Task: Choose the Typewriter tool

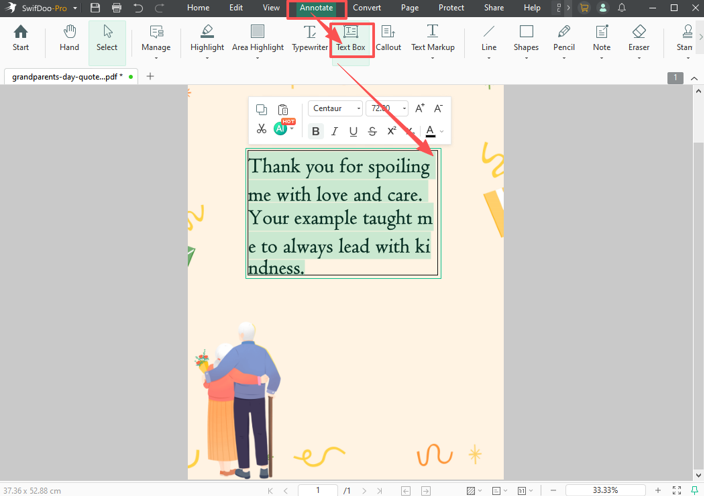Action: (x=310, y=38)
